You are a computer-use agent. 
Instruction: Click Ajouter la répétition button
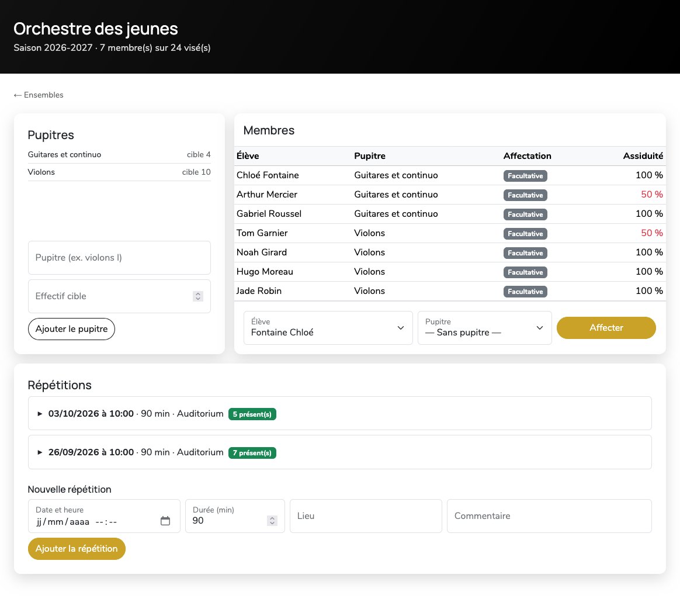point(77,549)
